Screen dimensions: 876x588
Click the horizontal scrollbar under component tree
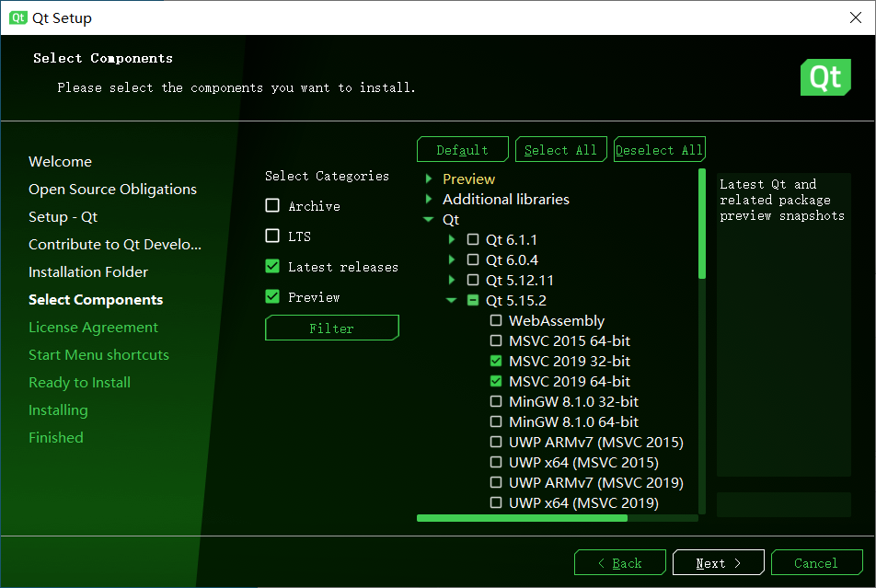click(522, 518)
